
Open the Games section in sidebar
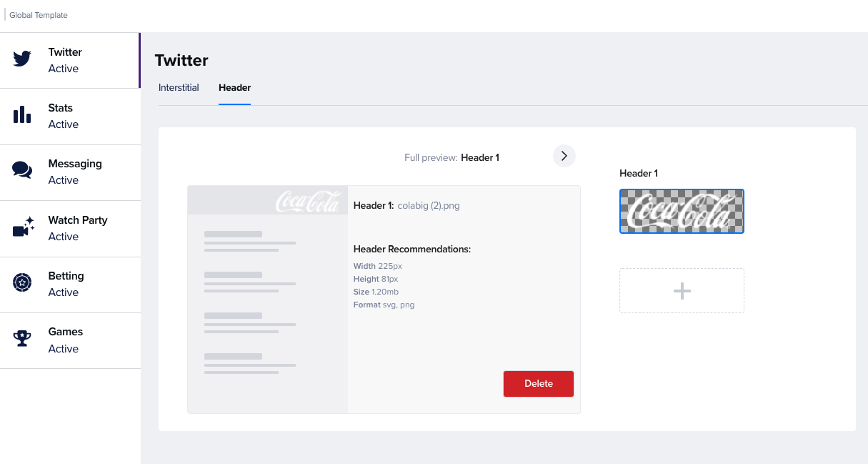(70, 340)
